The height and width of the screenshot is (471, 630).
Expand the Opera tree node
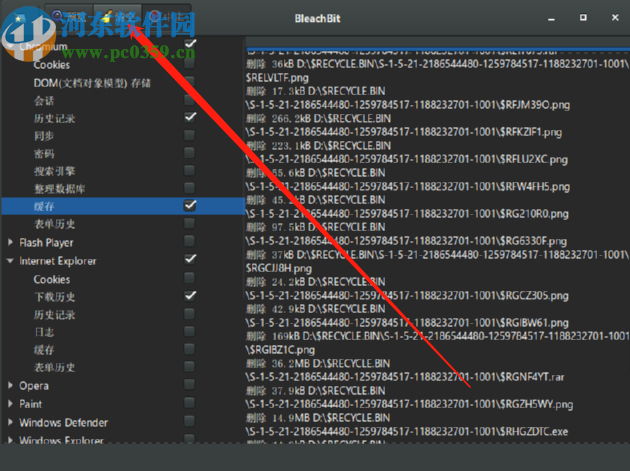[x=10, y=385]
